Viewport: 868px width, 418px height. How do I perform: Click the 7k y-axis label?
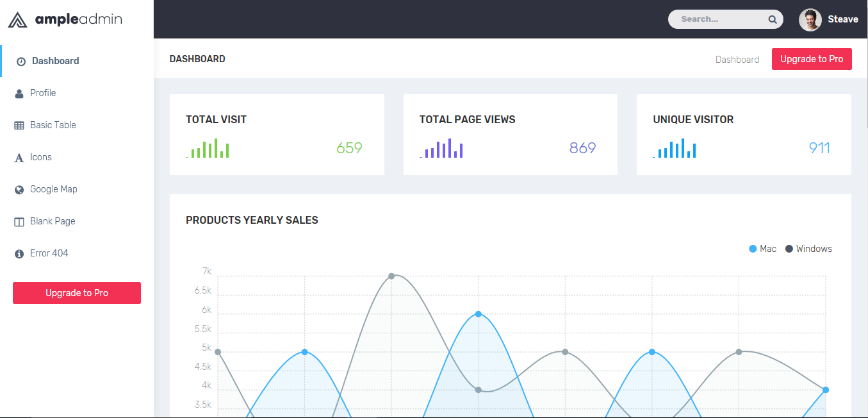coord(207,272)
